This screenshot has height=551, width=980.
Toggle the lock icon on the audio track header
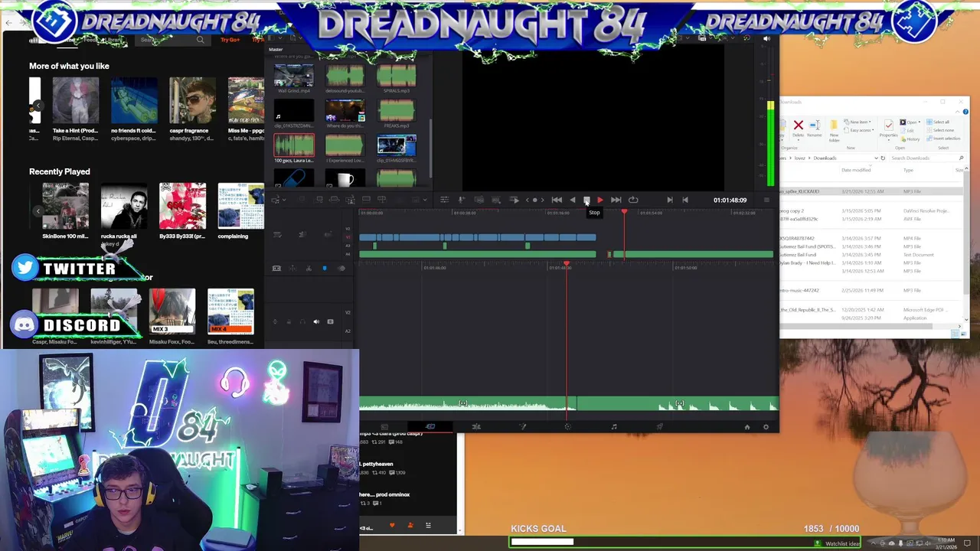click(x=289, y=321)
